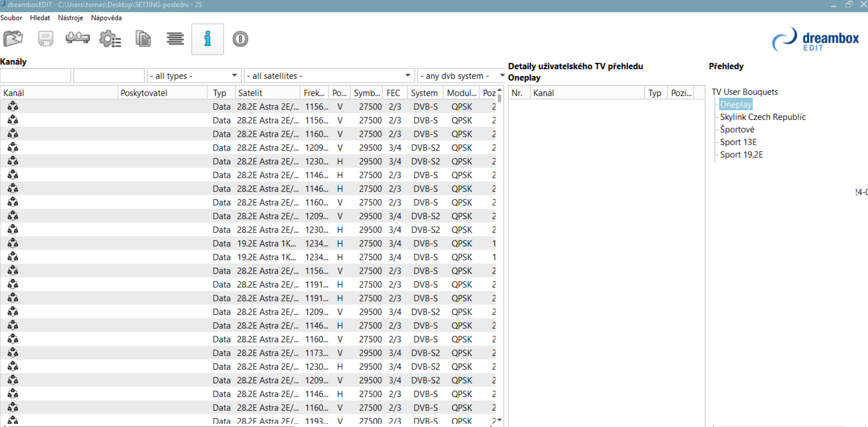Click the round power toolbar icon

pos(240,39)
